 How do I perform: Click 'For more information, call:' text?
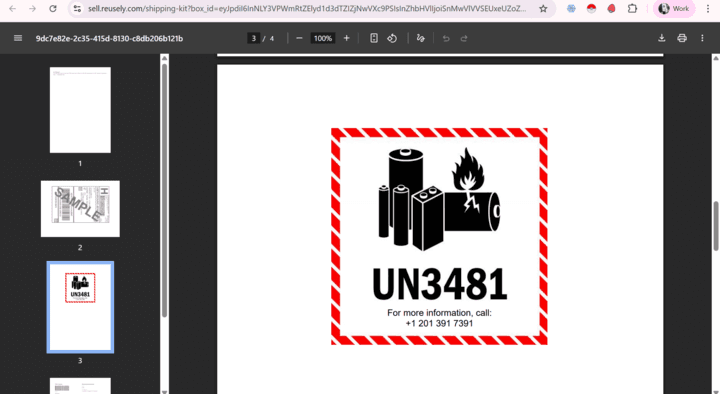(x=439, y=313)
